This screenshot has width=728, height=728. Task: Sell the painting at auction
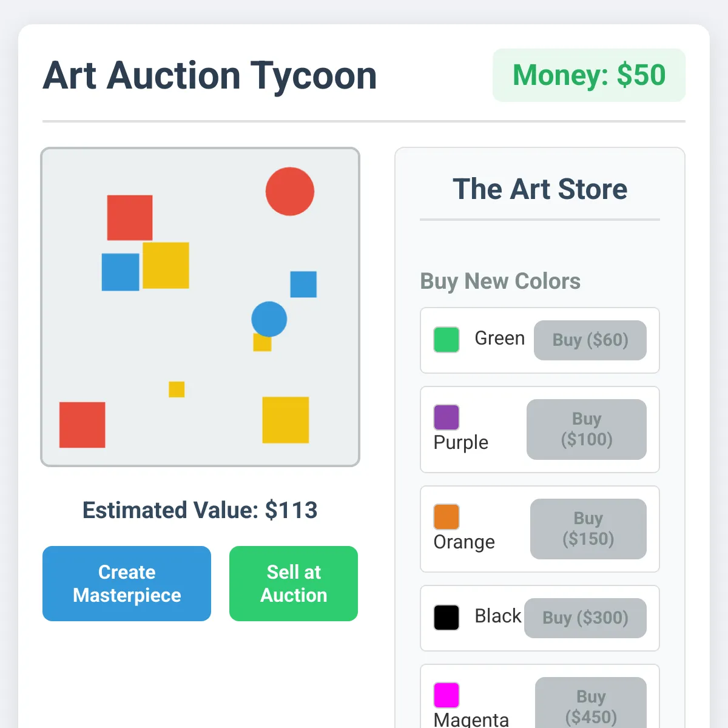(294, 584)
